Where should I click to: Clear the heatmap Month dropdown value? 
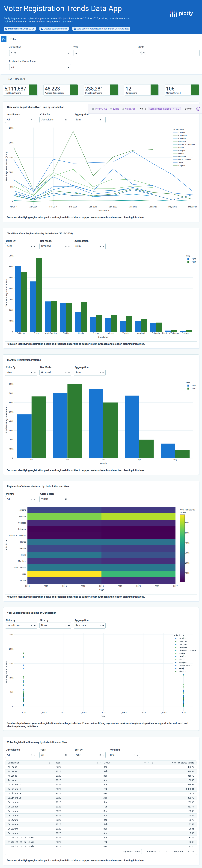(x=32, y=499)
